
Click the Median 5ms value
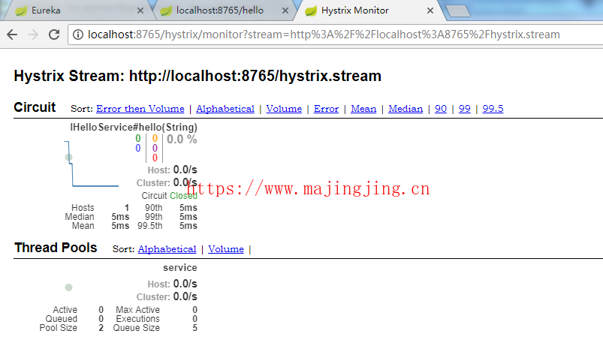pyautogui.click(x=120, y=217)
